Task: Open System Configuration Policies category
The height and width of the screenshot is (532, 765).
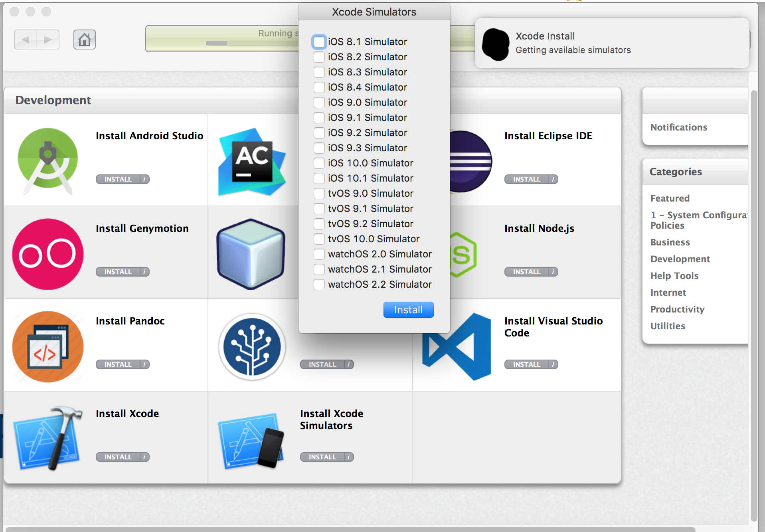Action: coord(698,220)
